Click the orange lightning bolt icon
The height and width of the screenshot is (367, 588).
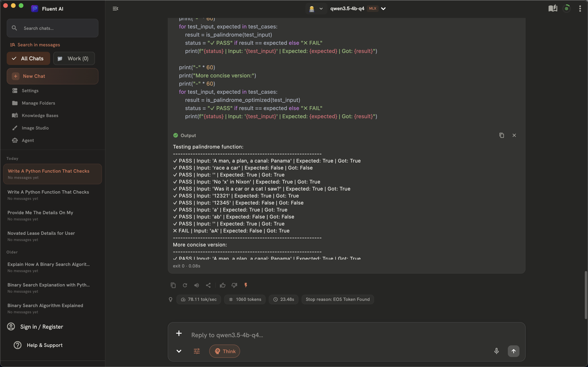coord(246,285)
